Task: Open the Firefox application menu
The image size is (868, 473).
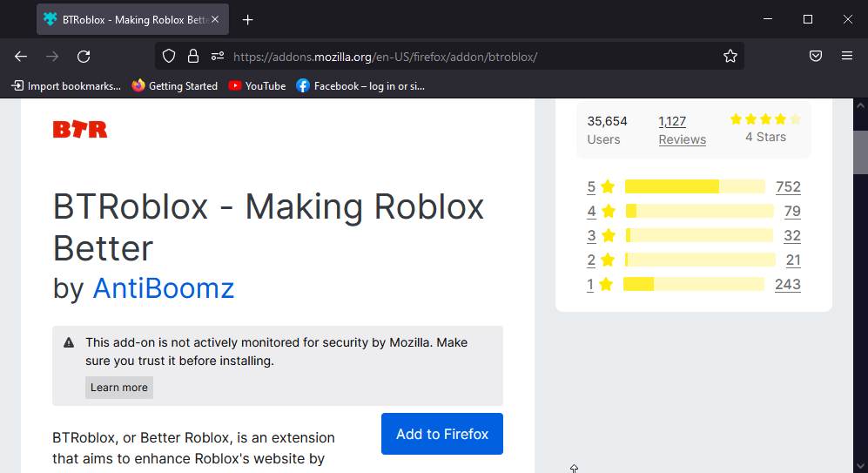Action: click(847, 56)
